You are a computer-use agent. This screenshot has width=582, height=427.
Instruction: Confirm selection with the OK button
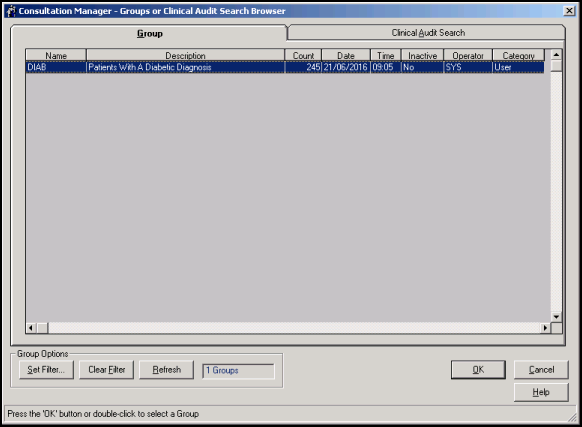(x=478, y=370)
